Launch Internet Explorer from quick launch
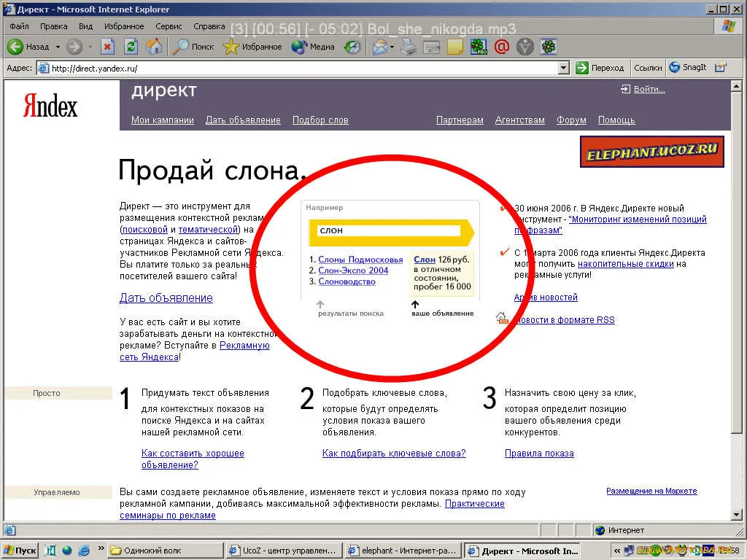 [x=83, y=551]
